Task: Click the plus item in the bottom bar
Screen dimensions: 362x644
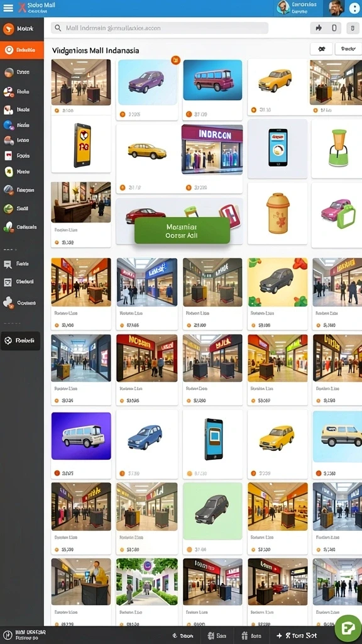Action: pyautogui.click(x=297, y=635)
